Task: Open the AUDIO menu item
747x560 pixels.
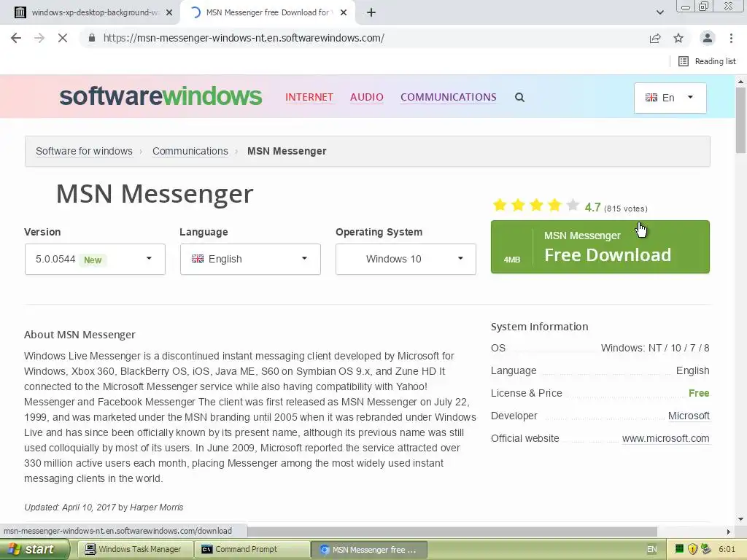Action: 367,97
